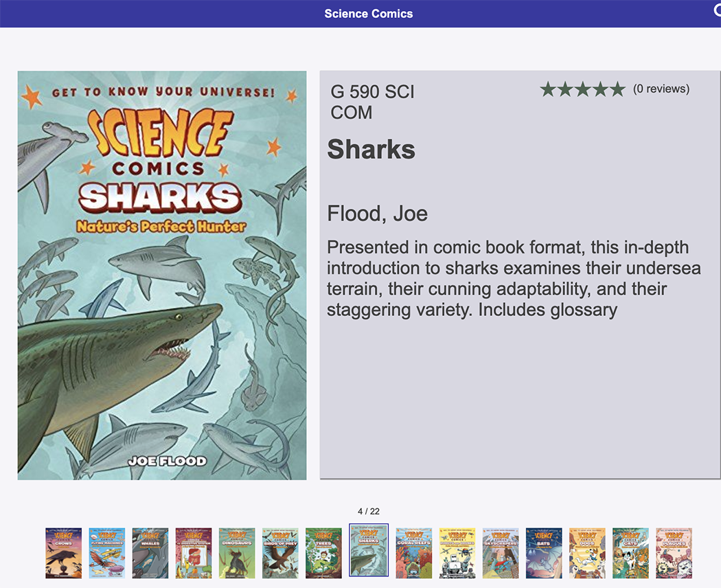Give a three-star rating
The image size is (721, 588).
pos(582,89)
